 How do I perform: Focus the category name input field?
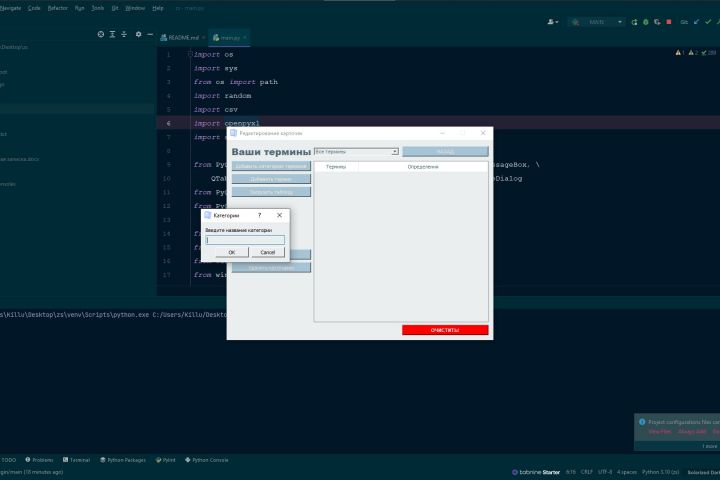pyautogui.click(x=245, y=240)
